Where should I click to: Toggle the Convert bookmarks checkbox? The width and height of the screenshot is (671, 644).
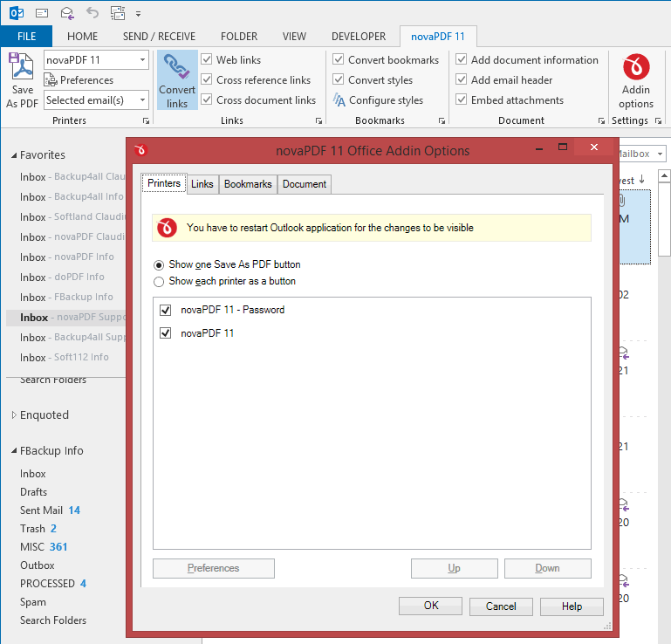(x=339, y=59)
